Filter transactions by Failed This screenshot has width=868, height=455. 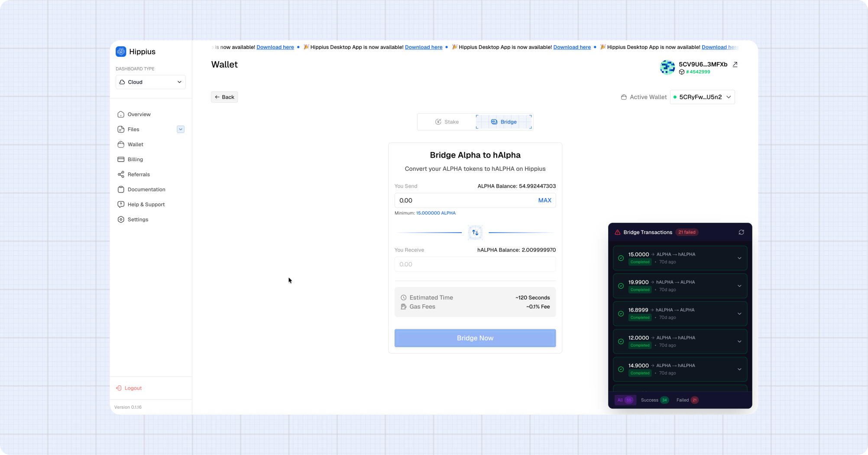pyautogui.click(x=687, y=400)
